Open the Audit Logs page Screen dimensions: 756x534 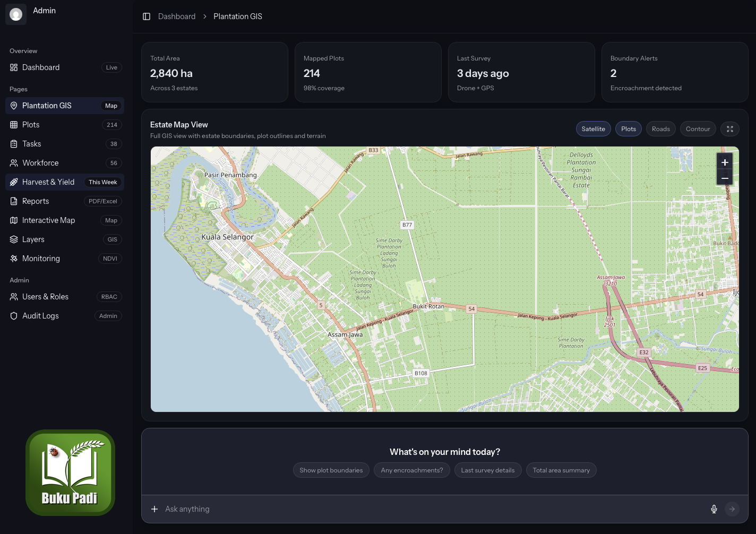pos(65,316)
